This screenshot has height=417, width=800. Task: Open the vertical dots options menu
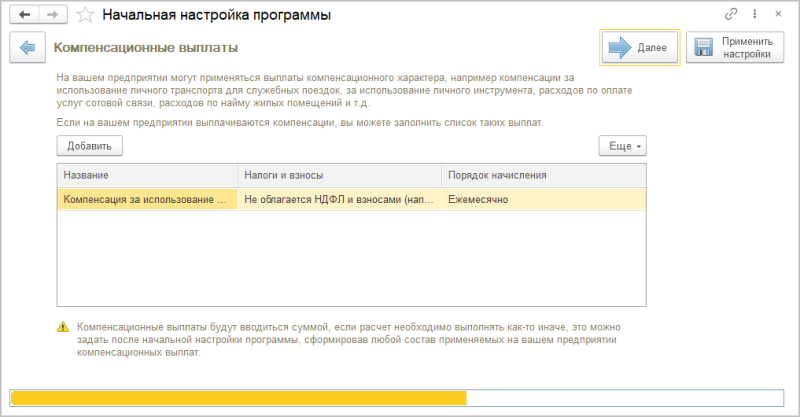pyautogui.click(x=755, y=16)
